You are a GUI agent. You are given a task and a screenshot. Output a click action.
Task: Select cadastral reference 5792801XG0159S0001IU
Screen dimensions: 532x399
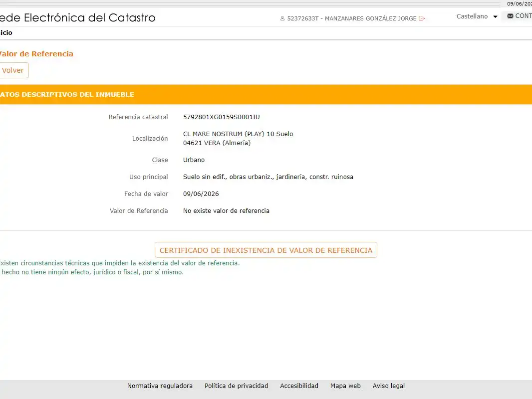(x=221, y=117)
